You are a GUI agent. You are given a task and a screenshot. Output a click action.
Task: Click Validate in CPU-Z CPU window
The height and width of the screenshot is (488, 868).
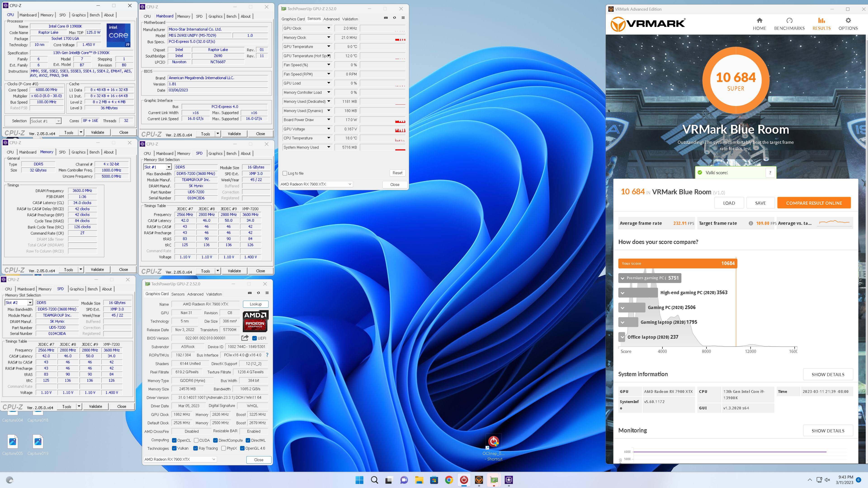[x=97, y=132]
